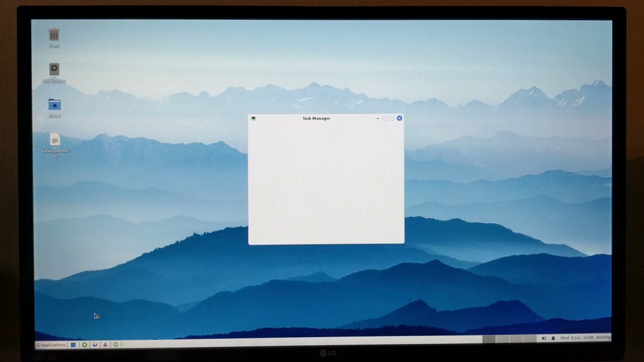Open the Trash desktop icon
Screen dimensions: 644x362
(54, 38)
